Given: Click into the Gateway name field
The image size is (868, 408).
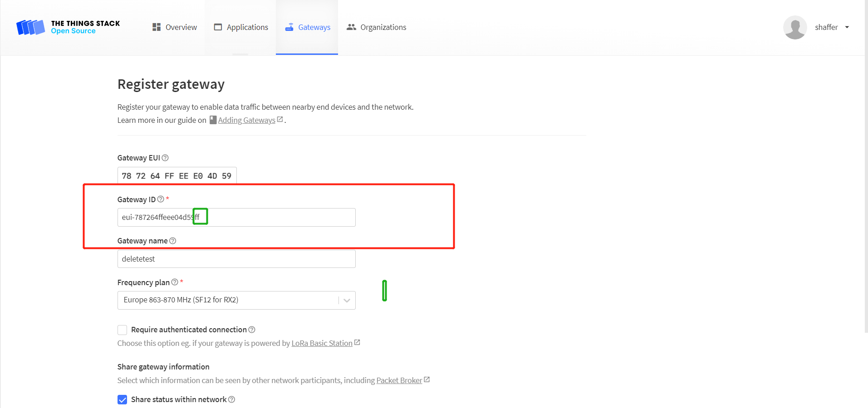Looking at the screenshot, I should click(x=236, y=259).
